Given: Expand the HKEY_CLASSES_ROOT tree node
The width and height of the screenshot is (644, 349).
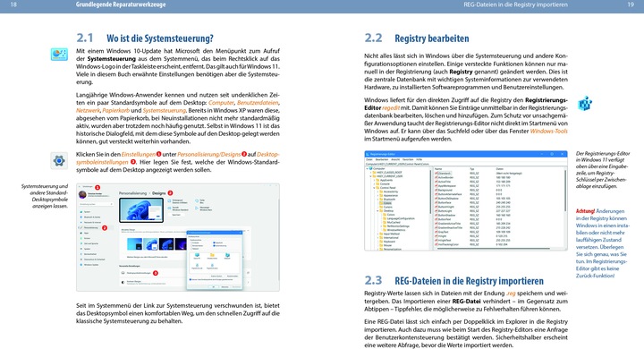Looking at the screenshot, I should [x=371, y=172].
